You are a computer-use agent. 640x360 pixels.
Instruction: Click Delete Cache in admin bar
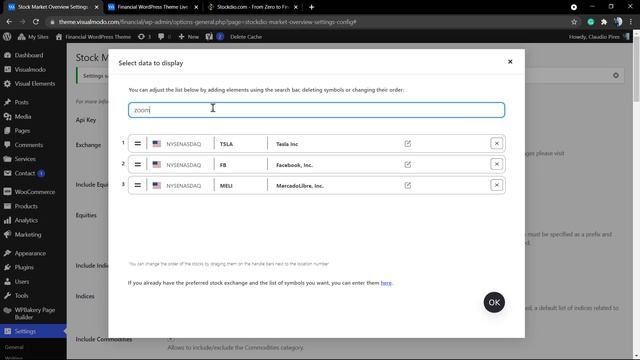(246, 36)
